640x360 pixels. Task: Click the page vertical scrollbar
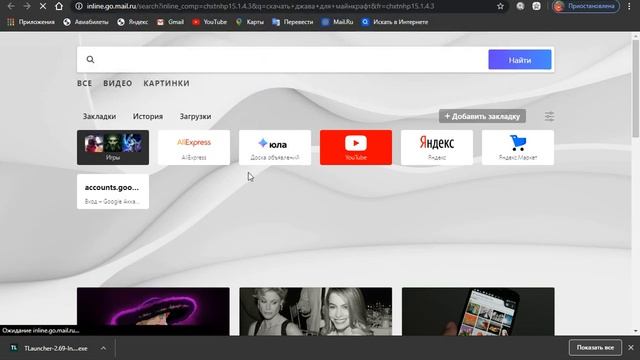636,88
